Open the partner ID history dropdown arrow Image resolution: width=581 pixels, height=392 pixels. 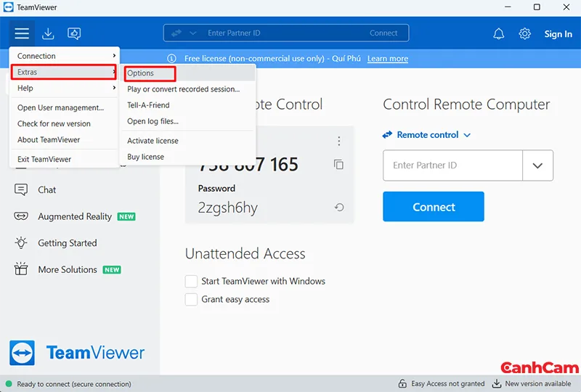[x=537, y=166]
